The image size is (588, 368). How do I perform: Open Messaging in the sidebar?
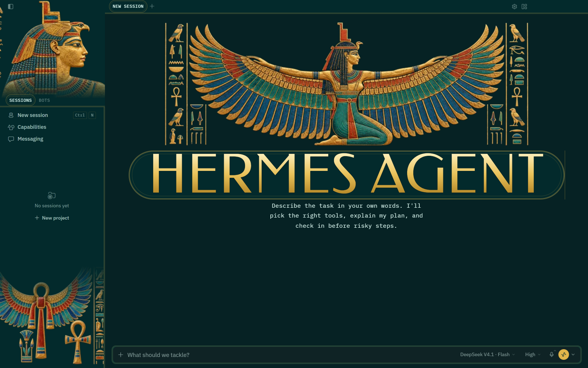(52, 139)
